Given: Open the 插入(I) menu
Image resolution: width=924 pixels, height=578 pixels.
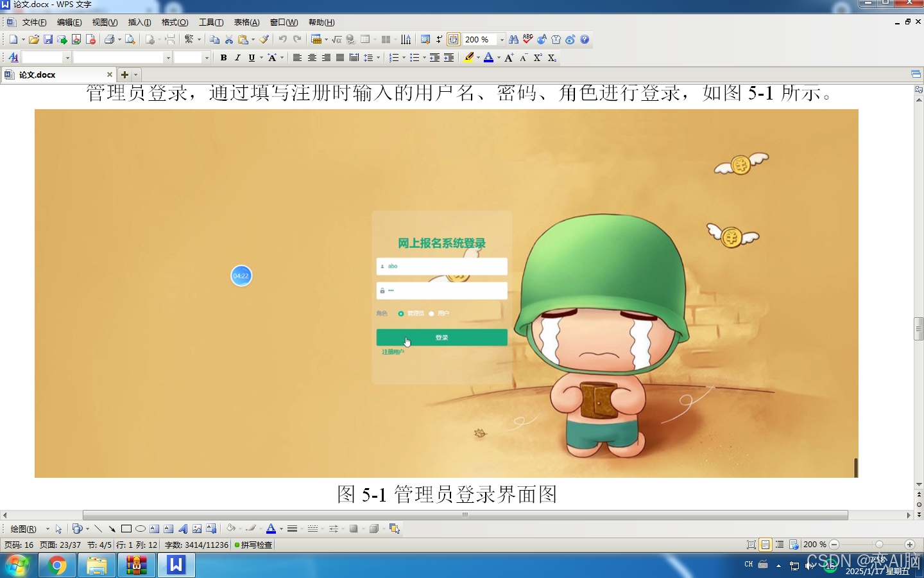Looking at the screenshot, I should 139,22.
